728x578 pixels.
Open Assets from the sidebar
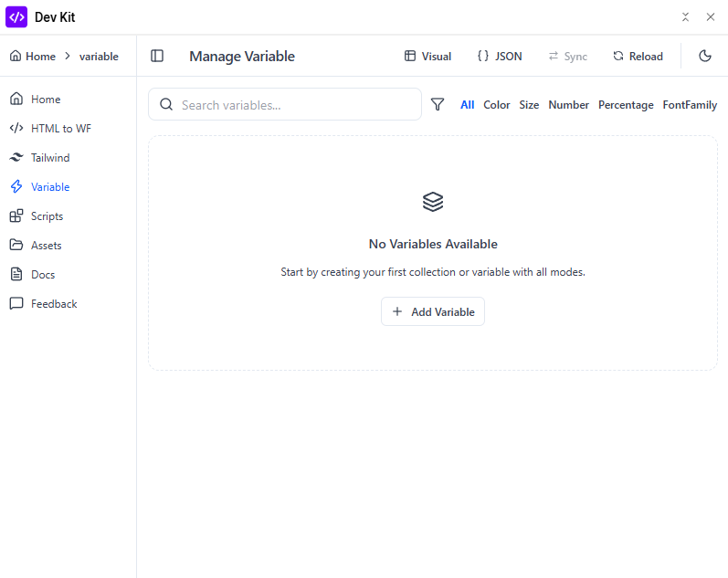(36, 246)
